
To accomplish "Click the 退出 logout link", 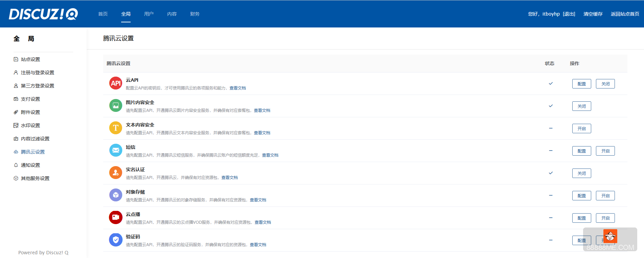I will tap(569, 14).
